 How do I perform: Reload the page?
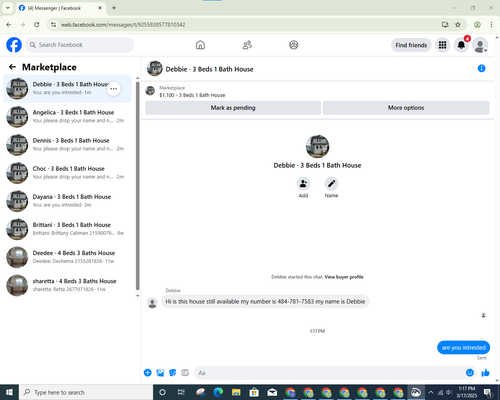(x=37, y=25)
